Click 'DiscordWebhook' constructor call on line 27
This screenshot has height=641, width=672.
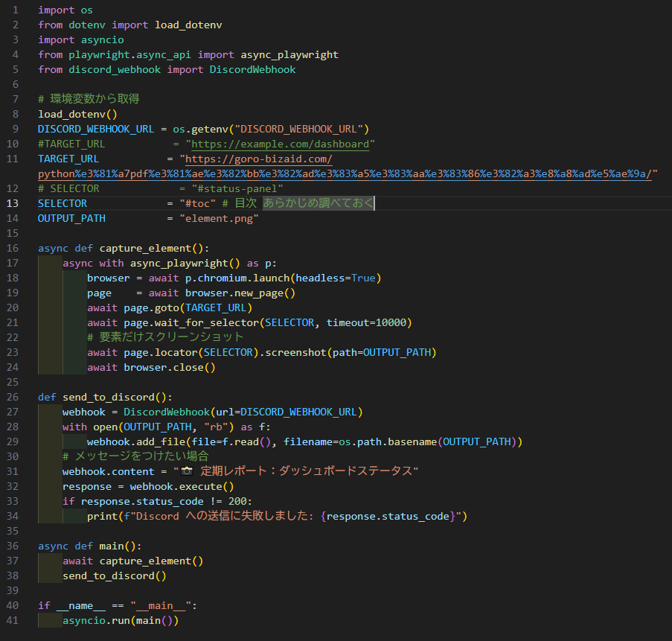167,412
